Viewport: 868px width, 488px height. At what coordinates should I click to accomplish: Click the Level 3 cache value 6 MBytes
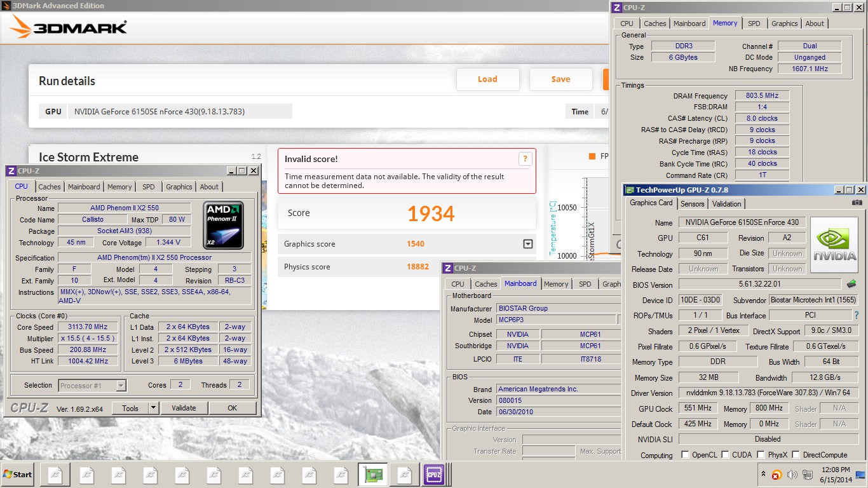(x=188, y=361)
